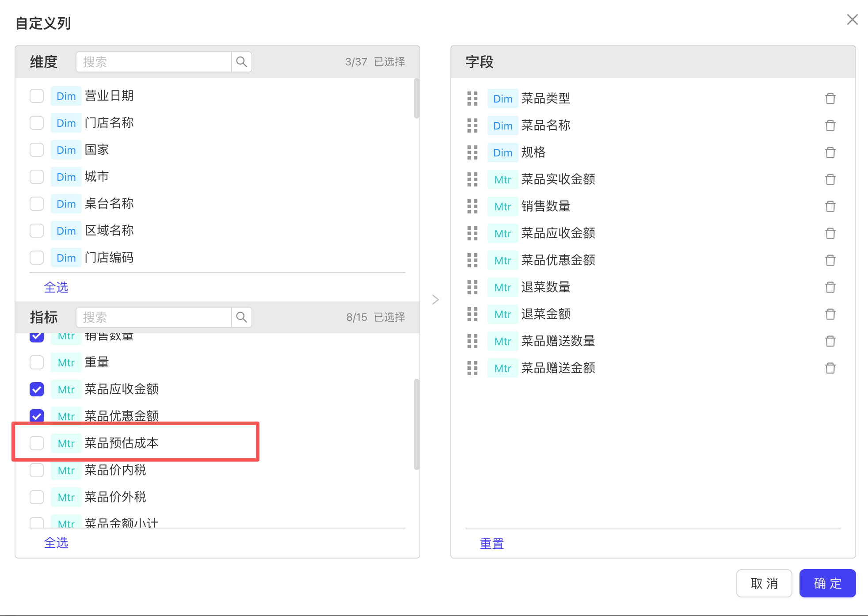Click the 重置 link in 字段 panel
Image resolution: width=868 pixels, height=616 pixels.
point(492,544)
